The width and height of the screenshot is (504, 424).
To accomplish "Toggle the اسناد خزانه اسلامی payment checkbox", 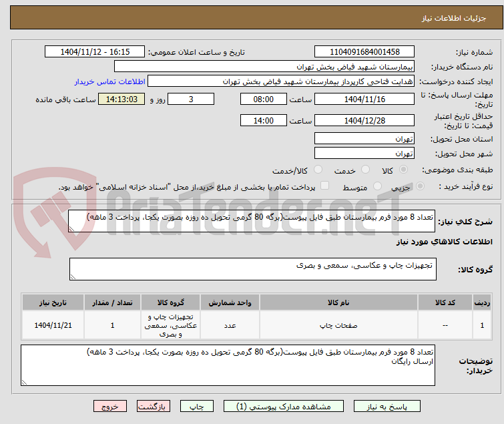I will click(x=325, y=186).
